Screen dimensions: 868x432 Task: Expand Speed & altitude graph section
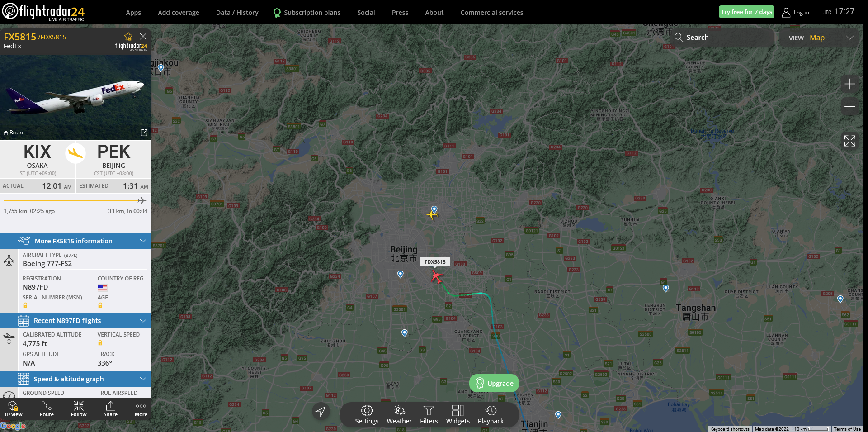(x=75, y=379)
